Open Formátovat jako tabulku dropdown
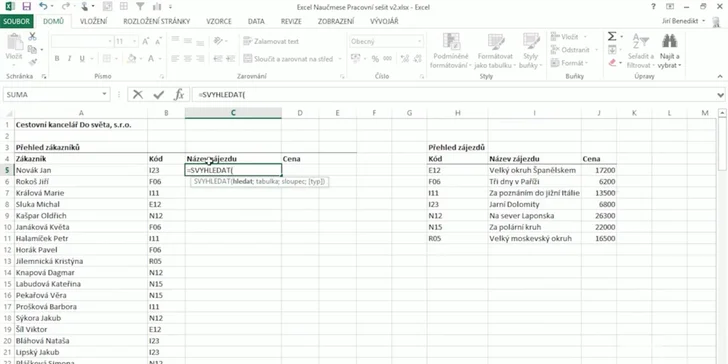728x364 pixels. [495, 52]
